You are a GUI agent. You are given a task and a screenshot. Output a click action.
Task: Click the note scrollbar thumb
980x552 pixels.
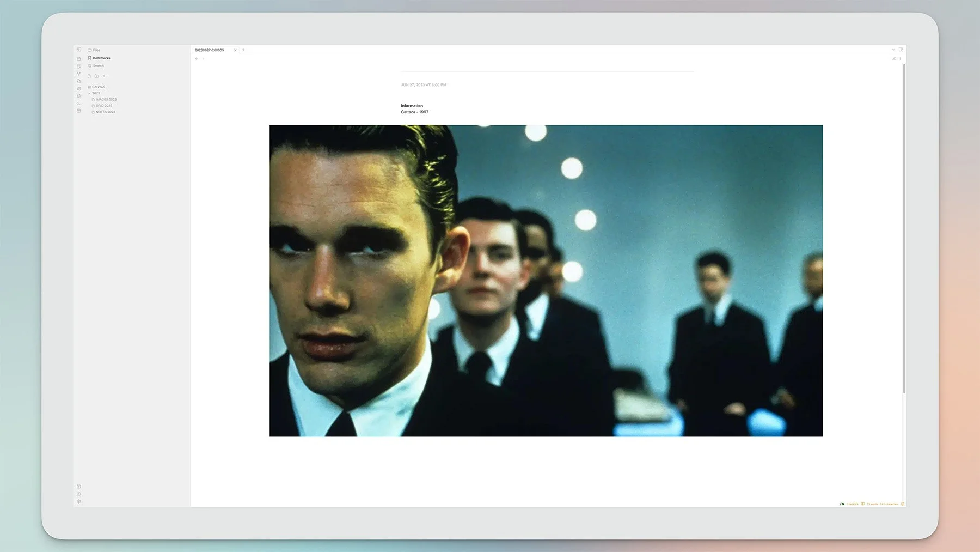[x=904, y=229]
